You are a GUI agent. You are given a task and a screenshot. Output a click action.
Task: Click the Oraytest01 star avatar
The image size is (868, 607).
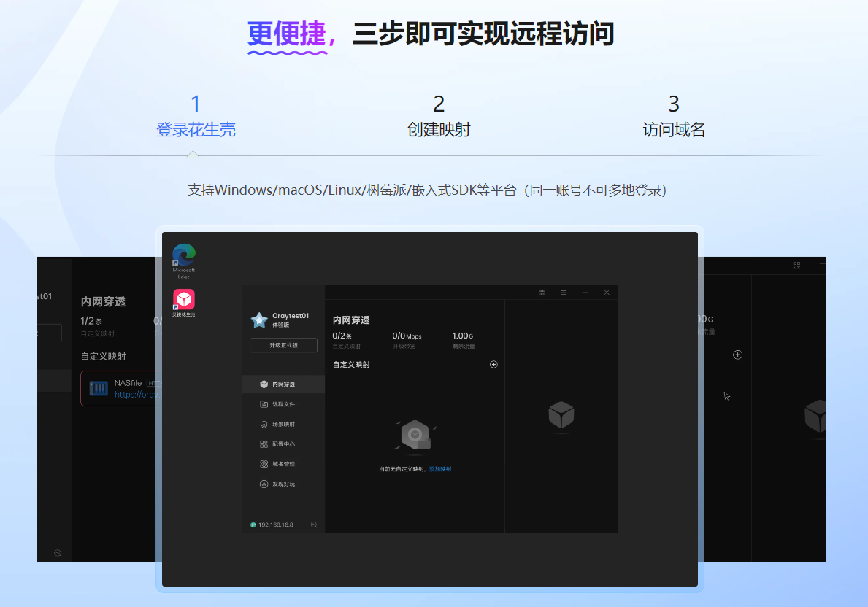pos(259,320)
